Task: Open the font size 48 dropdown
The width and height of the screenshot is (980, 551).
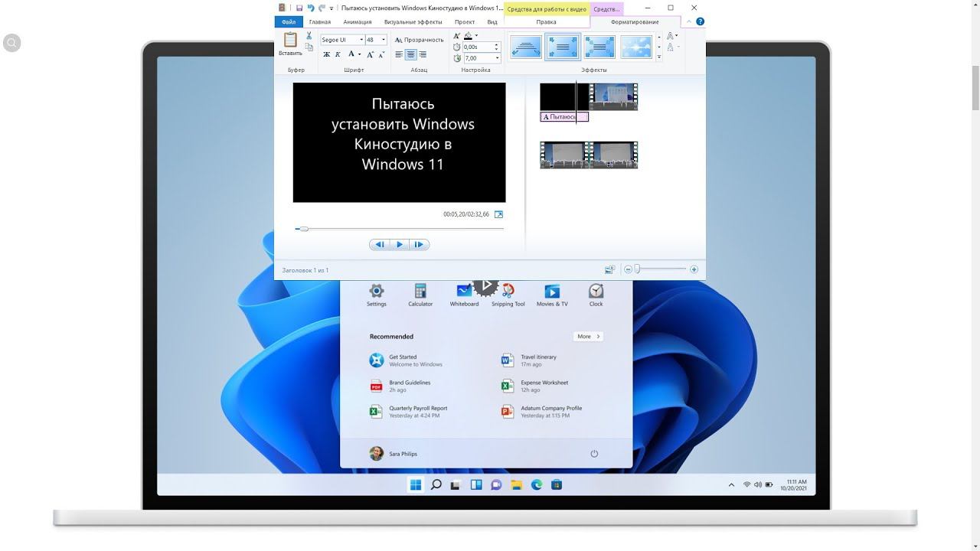Action: pos(384,40)
